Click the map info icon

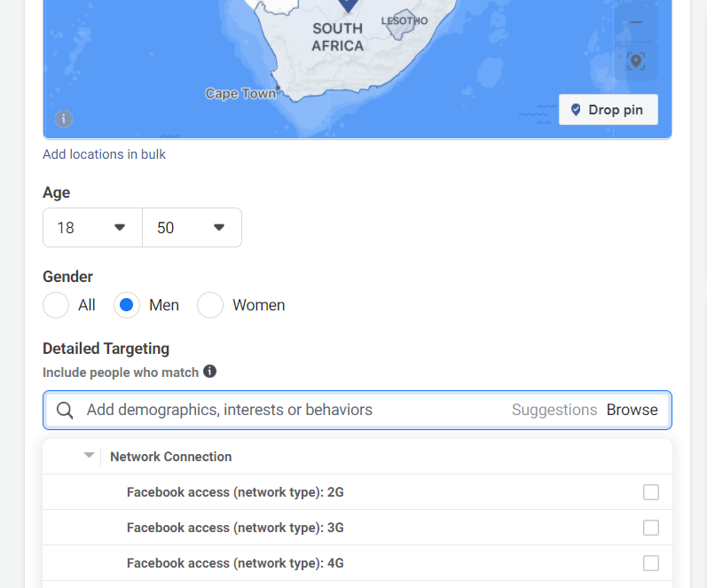(x=64, y=119)
